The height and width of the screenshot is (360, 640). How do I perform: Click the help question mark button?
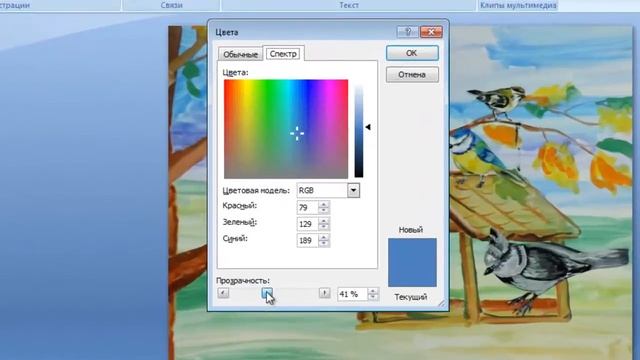tap(407, 32)
